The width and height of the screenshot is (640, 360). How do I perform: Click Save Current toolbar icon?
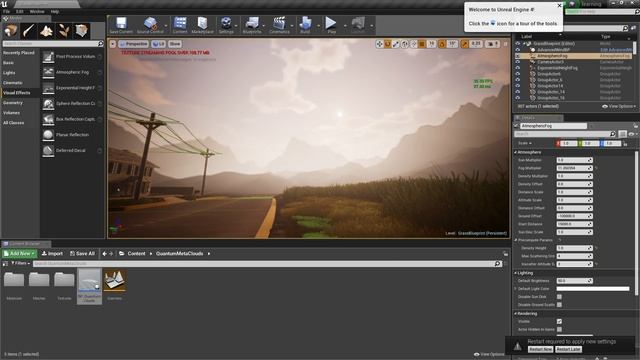point(121,25)
